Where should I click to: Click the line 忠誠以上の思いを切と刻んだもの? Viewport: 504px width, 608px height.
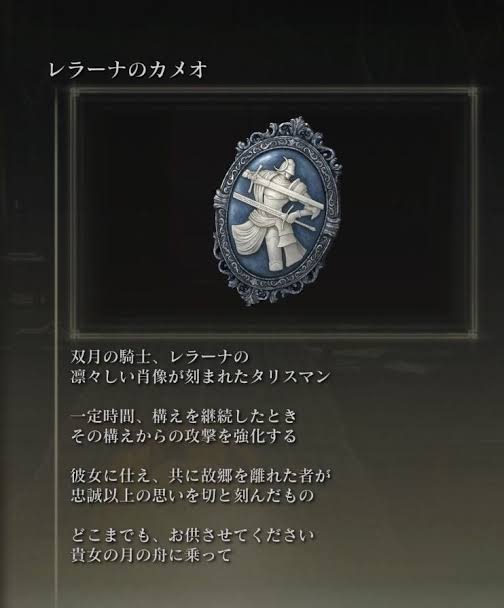coord(192,496)
